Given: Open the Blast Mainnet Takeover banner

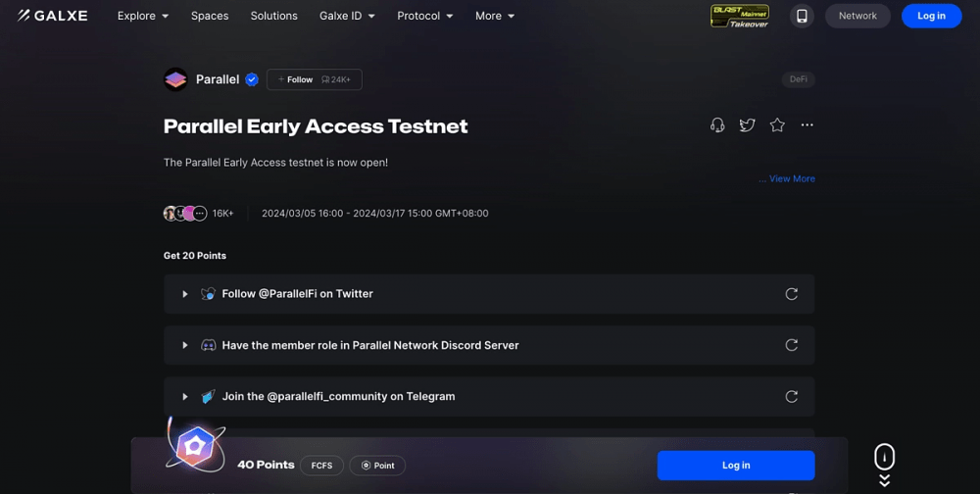Looking at the screenshot, I should pyautogui.click(x=740, y=17).
